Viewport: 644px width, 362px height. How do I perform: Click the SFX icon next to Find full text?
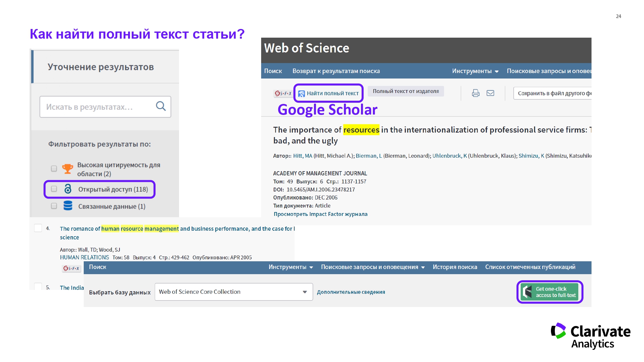tap(283, 93)
